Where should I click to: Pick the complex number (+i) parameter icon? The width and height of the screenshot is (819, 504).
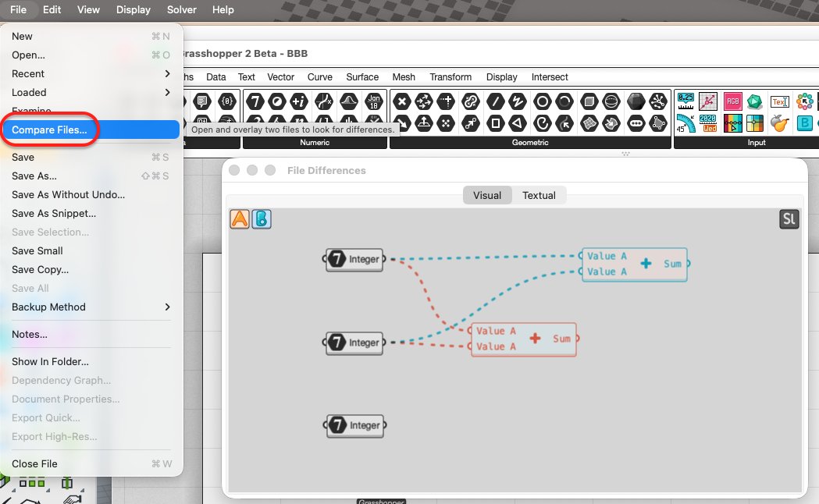(x=299, y=101)
